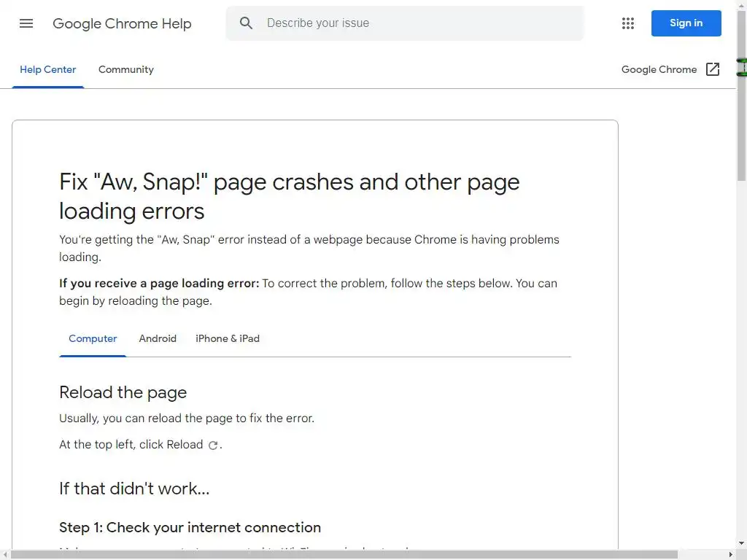Select the Help Center tab
Viewport: 747px width, 560px height.
(47, 70)
